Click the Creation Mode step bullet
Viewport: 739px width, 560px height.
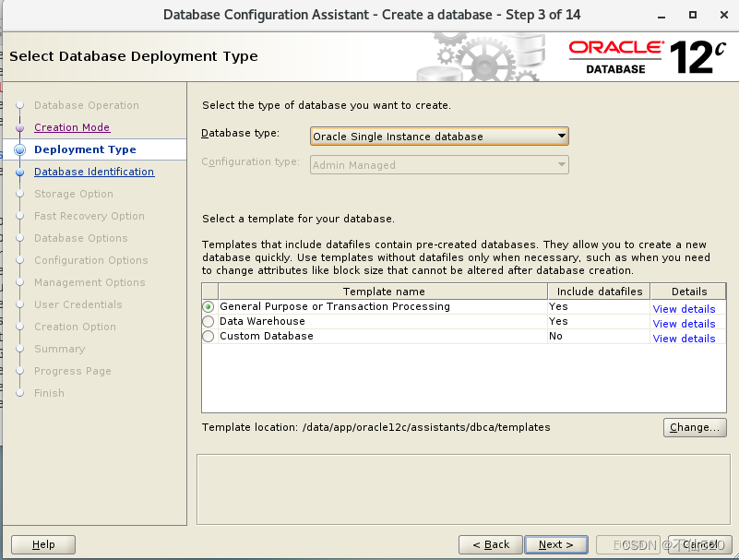[x=21, y=127]
